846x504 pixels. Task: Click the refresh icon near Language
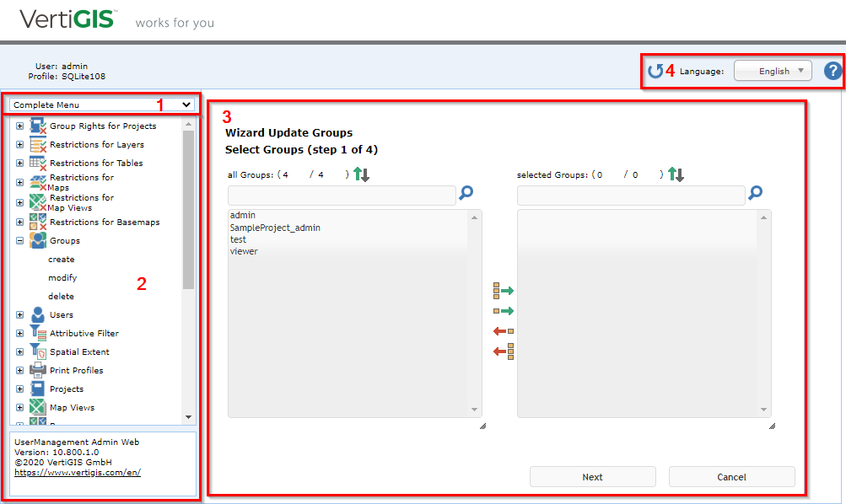[657, 71]
